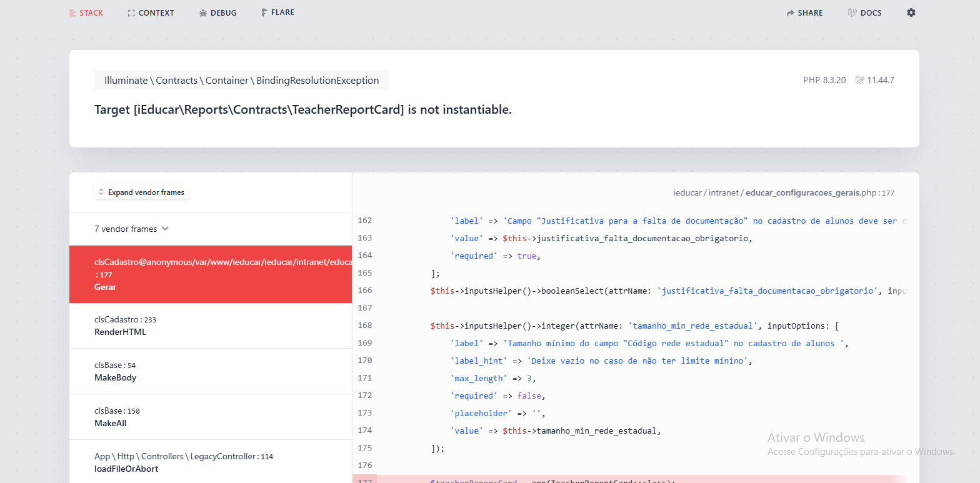This screenshot has width=980, height=483.
Task: Click $this->tamanho_min_rede_estadual value on line 174
Action: tap(581, 431)
